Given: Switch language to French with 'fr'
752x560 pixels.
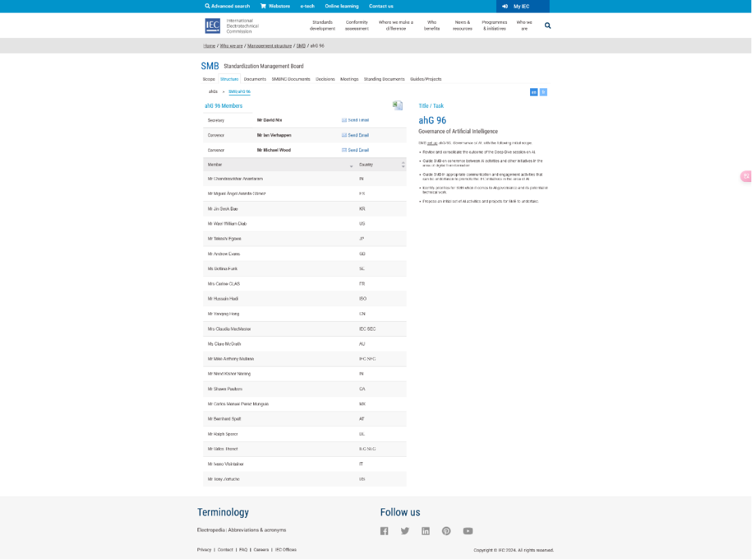Looking at the screenshot, I should [543, 92].
